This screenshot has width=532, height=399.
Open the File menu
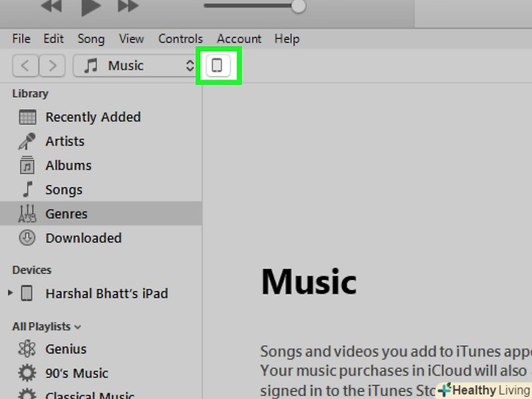pyautogui.click(x=21, y=39)
